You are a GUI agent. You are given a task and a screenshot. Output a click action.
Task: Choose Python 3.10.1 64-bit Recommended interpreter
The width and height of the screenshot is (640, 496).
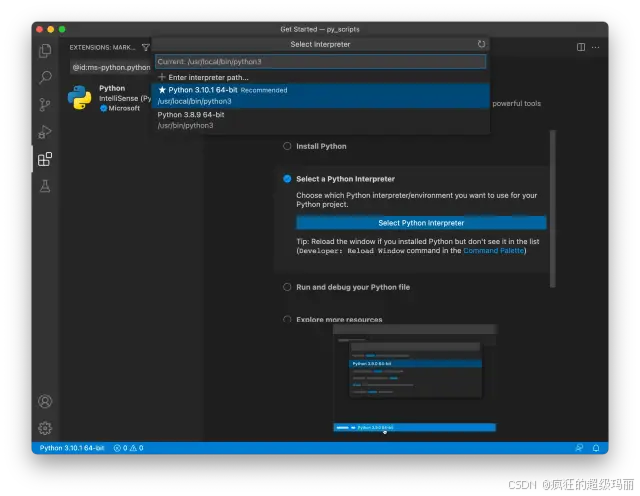tap(320, 96)
